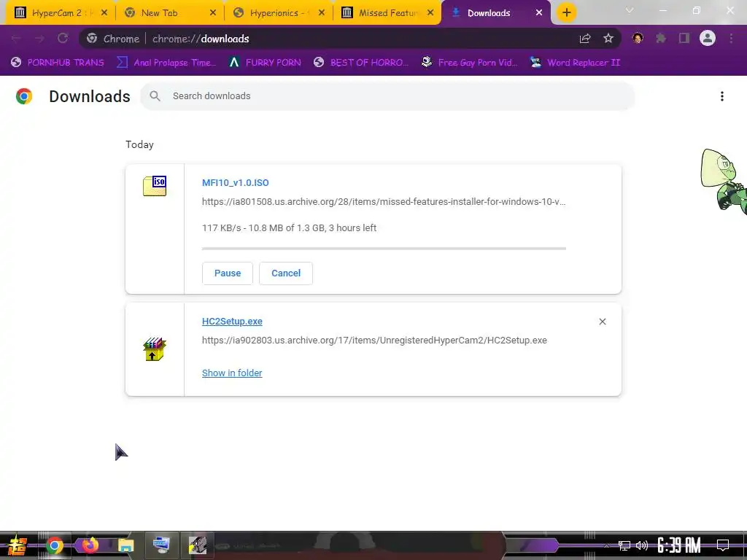Click the Chrome taskbar icon
Image resolution: width=747 pixels, height=560 pixels.
[54, 545]
